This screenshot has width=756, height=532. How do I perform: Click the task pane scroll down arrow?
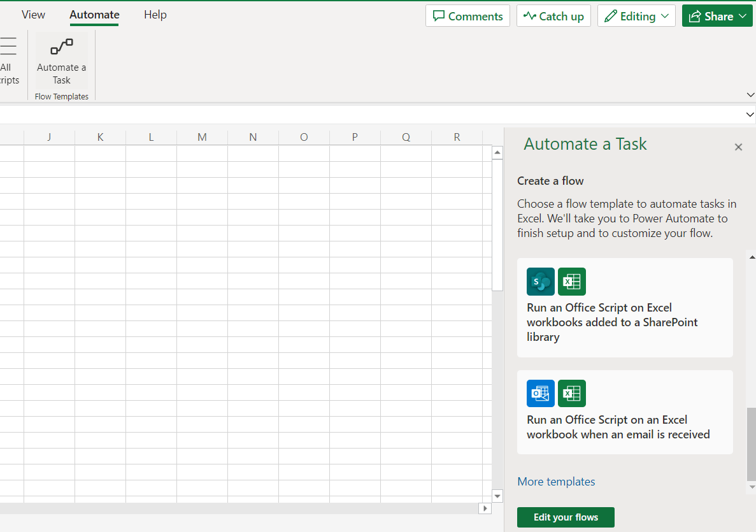(752, 487)
